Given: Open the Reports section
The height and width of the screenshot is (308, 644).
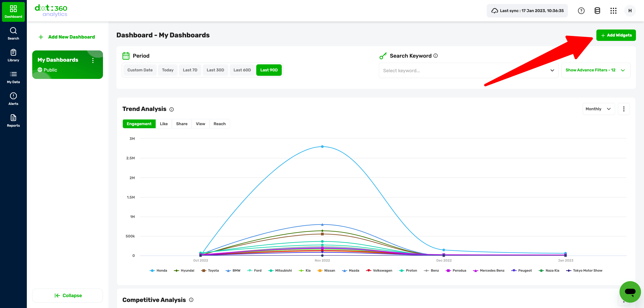Looking at the screenshot, I should point(13,121).
